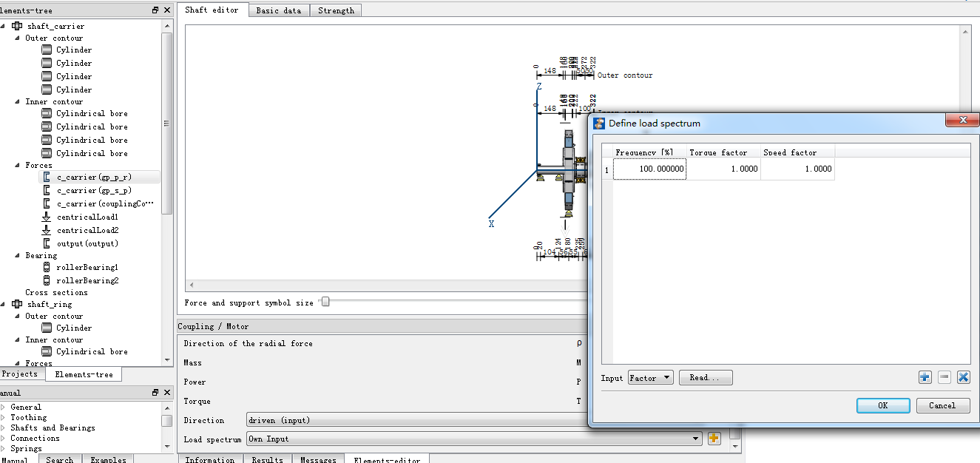
Task: Open the Search tab
Action: pos(59,459)
